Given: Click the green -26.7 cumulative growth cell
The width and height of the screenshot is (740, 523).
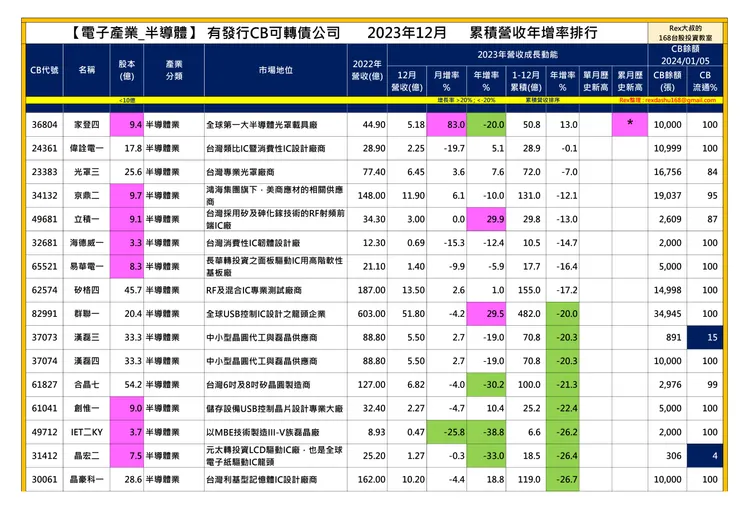Looking at the screenshot, I should (x=563, y=479).
